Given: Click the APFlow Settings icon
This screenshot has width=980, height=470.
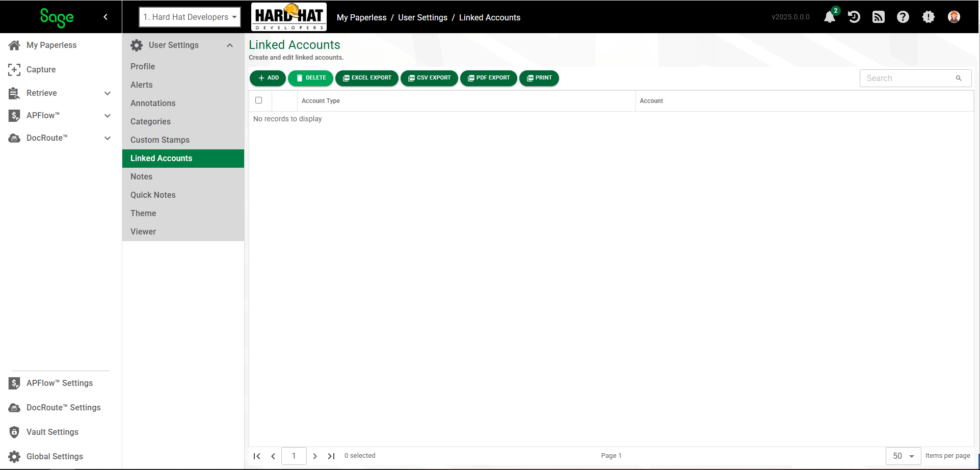Looking at the screenshot, I should (14, 383).
